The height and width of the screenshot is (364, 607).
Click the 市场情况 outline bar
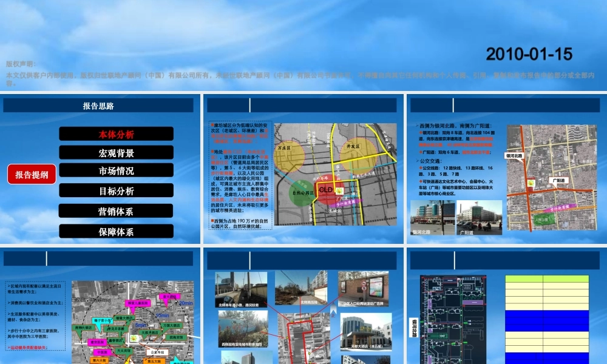[116, 171]
